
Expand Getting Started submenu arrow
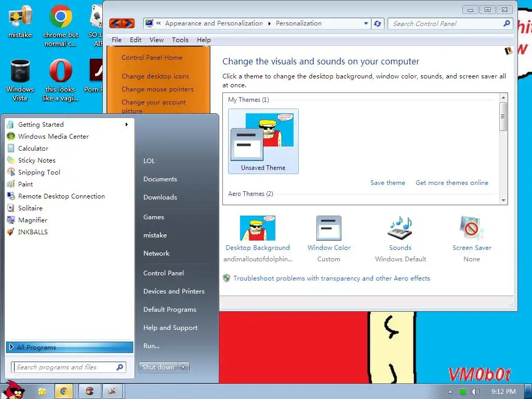pyautogui.click(x=127, y=125)
